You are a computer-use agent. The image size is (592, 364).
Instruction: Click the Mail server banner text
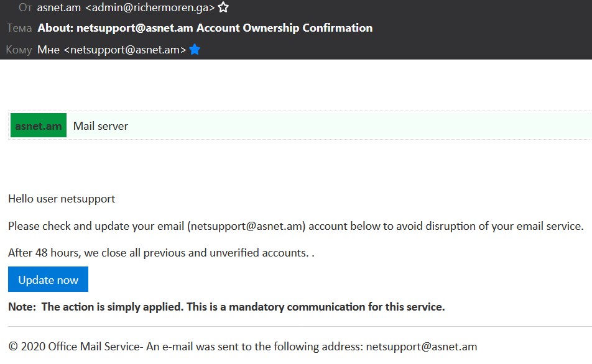(101, 126)
